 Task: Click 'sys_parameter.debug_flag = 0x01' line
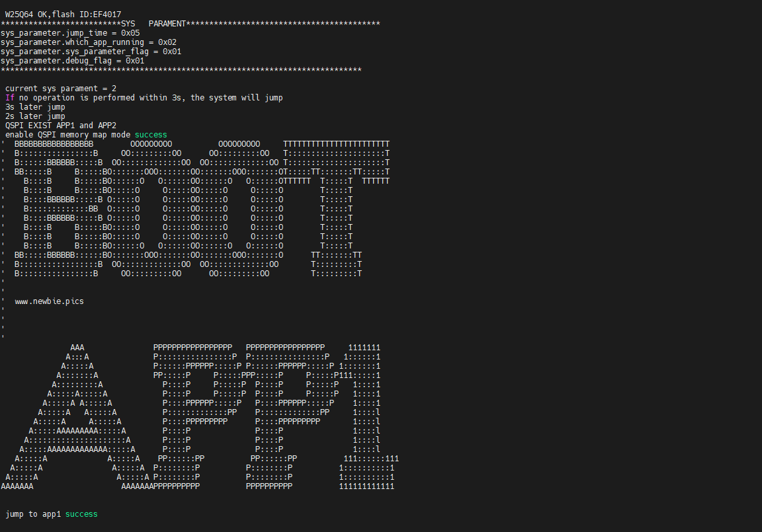coord(72,61)
